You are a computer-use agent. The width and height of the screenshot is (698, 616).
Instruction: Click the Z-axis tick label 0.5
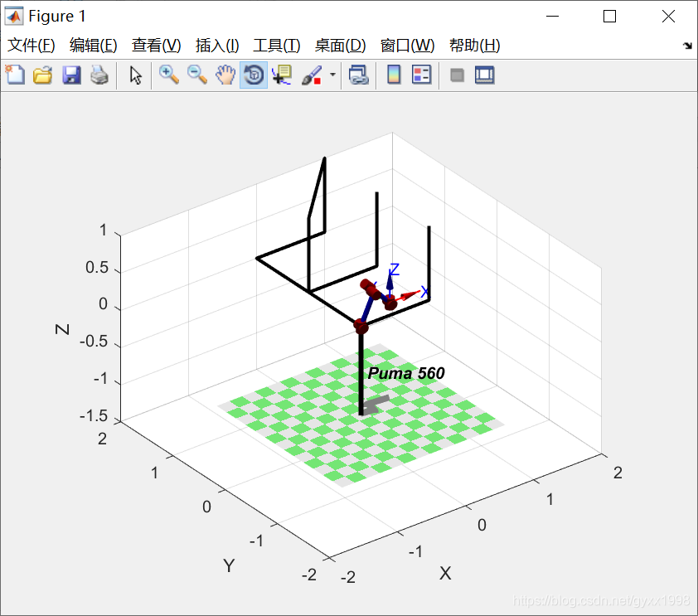[97, 268]
